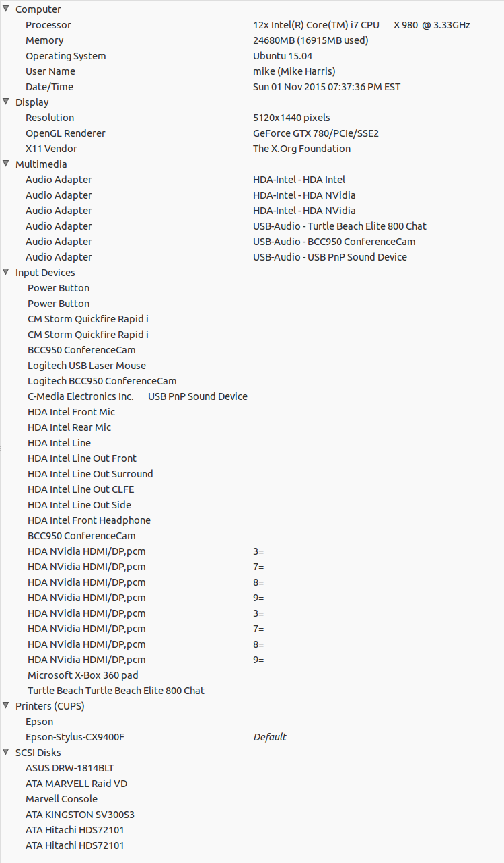This screenshot has width=504, height=863.
Task: Select the Processor row
Action: point(48,25)
